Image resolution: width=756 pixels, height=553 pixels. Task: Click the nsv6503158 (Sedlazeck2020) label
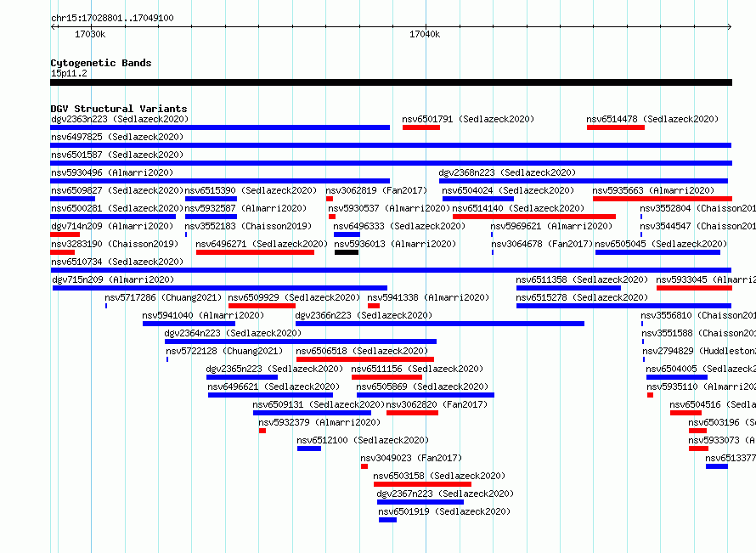pos(439,476)
